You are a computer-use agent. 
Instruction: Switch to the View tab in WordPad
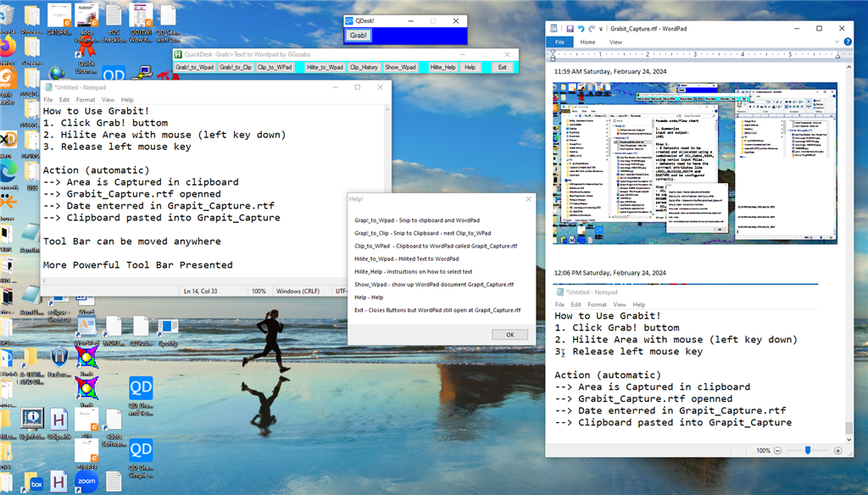tap(615, 42)
